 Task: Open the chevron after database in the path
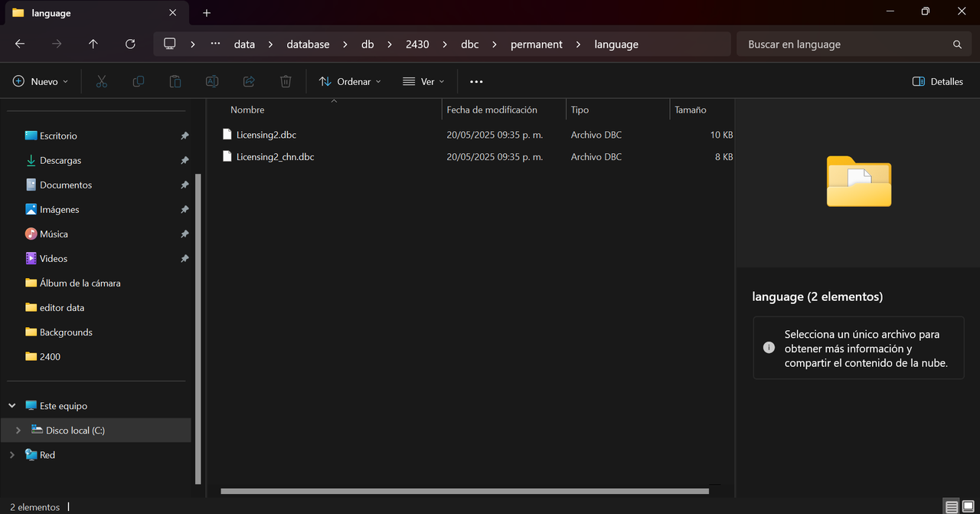pyautogui.click(x=345, y=44)
